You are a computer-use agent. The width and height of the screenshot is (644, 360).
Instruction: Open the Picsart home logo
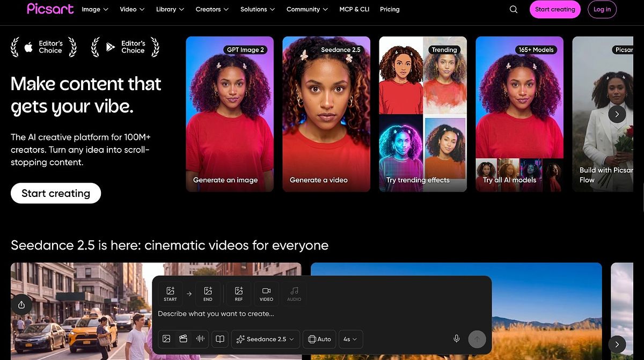point(50,9)
